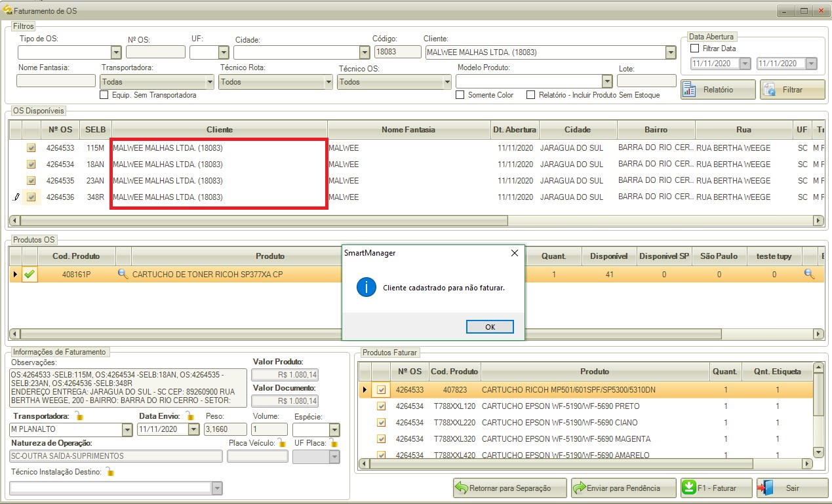Tick the Somente Color checkbox
The height and width of the screenshot is (504, 832).
click(460, 95)
